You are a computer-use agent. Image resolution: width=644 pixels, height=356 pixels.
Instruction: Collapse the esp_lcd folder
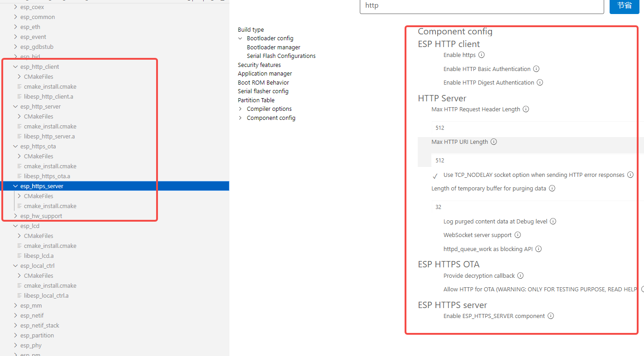[x=16, y=226]
